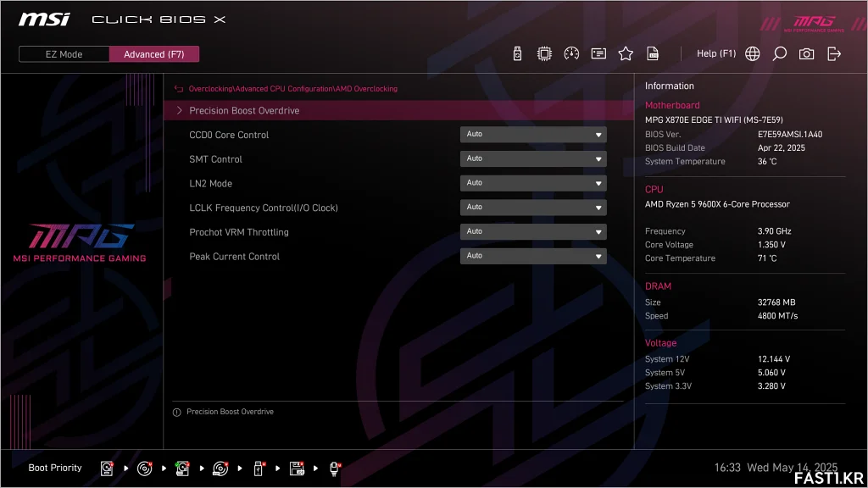Open the Prochot VRM Throttling dropdown

coord(533,232)
